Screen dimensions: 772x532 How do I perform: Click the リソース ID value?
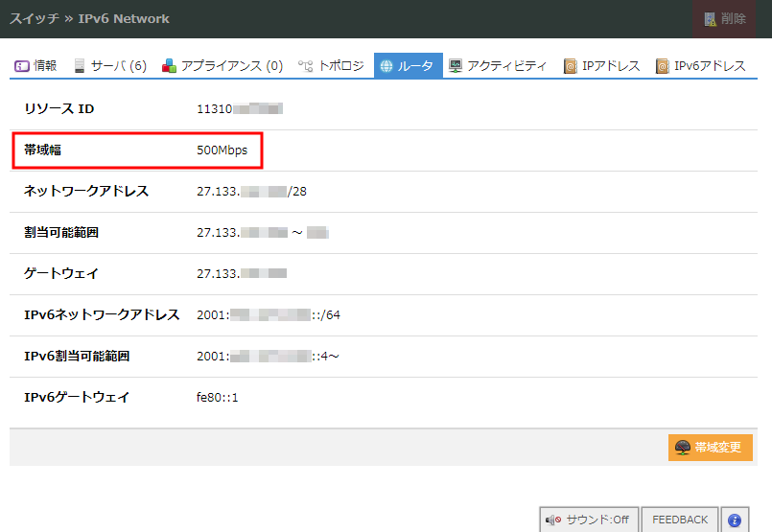pyautogui.click(x=239, y=108)
